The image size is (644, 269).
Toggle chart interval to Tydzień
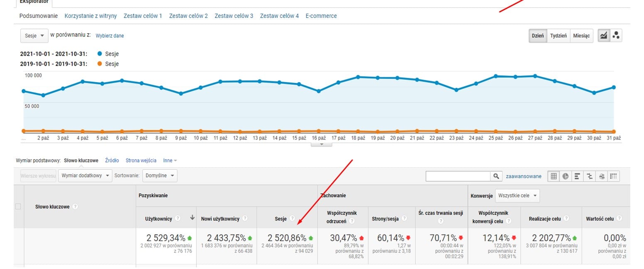click(559, 36)
